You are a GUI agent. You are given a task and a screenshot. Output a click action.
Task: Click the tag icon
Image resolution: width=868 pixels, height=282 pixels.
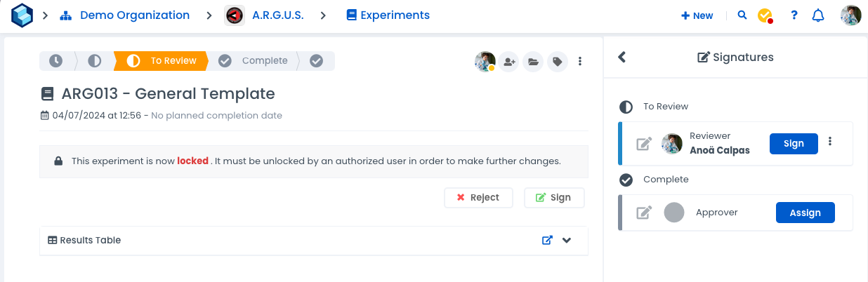(558, 62)
